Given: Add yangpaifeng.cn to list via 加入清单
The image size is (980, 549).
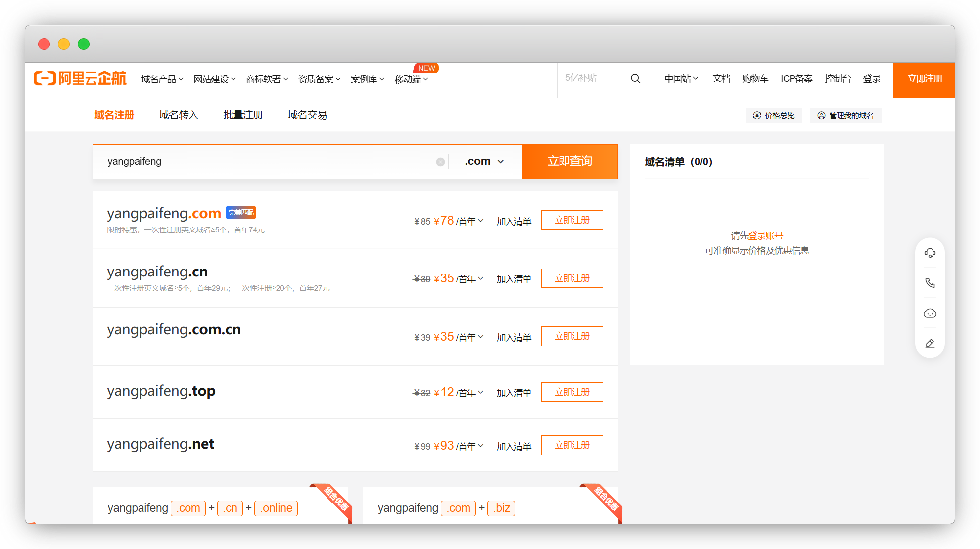Looking at the screenshot, I should pos(513,279).
